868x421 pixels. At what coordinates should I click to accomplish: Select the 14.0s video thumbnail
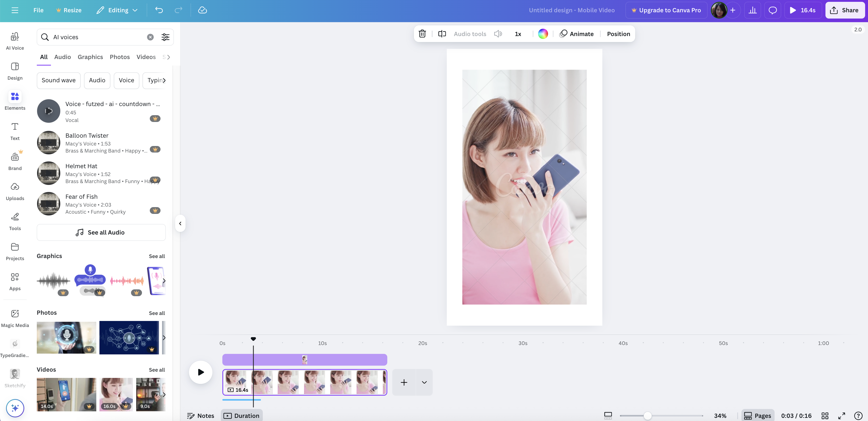(66, 395)
